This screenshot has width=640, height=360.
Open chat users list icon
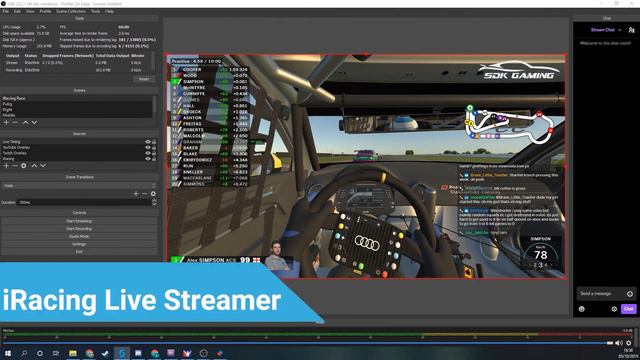point(631,30)
